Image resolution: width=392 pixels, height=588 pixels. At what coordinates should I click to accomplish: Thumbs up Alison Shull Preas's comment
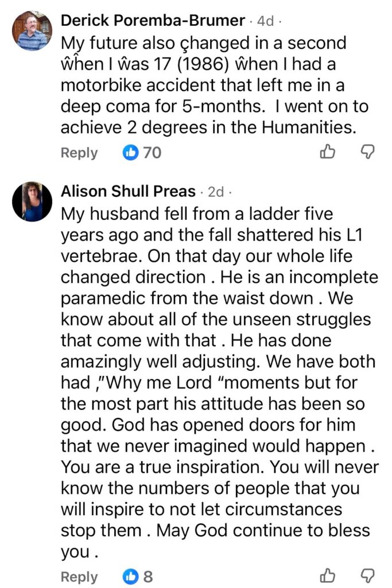(x=327, y=576)
